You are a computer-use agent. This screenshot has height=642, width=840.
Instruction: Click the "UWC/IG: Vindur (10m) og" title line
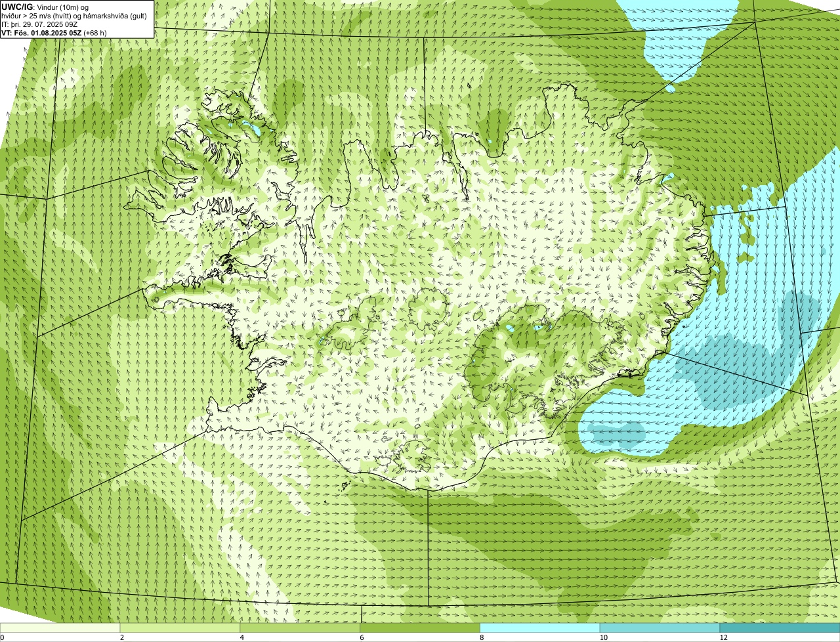coord(45,7)
